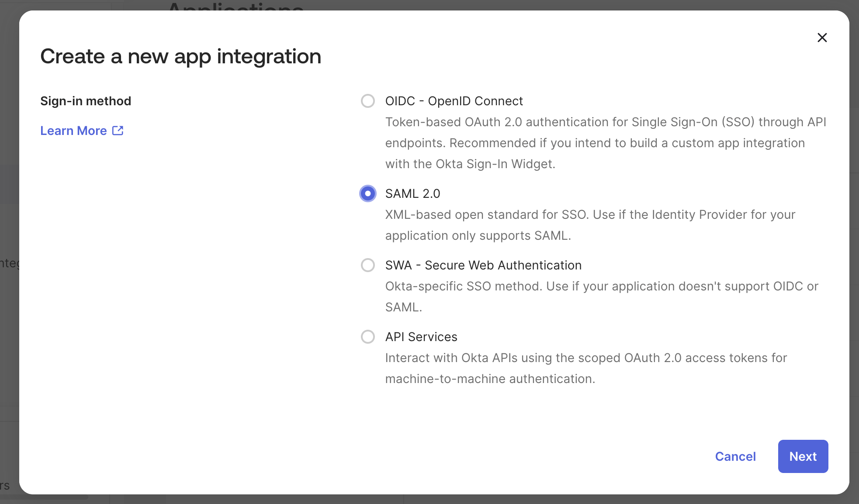The height and width of the screenshot is (504, 859).
Task: Click Next to continue the integration setup
Action: 803,456
